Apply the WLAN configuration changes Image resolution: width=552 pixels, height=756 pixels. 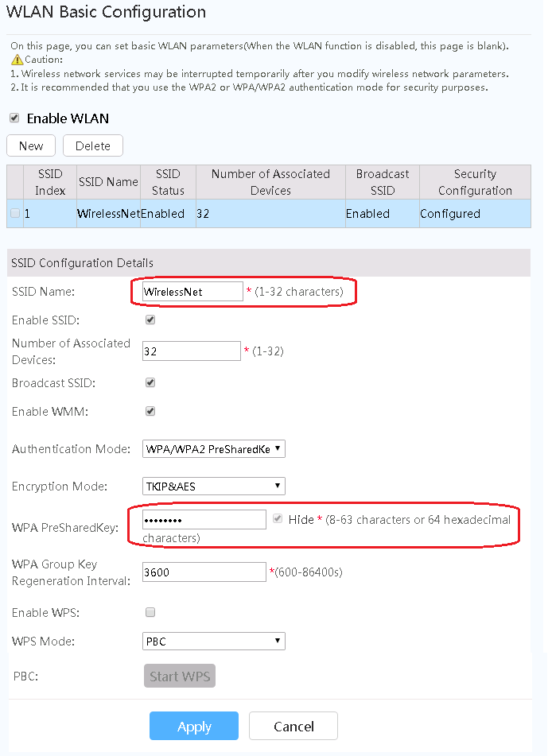(x=194, y=726)
